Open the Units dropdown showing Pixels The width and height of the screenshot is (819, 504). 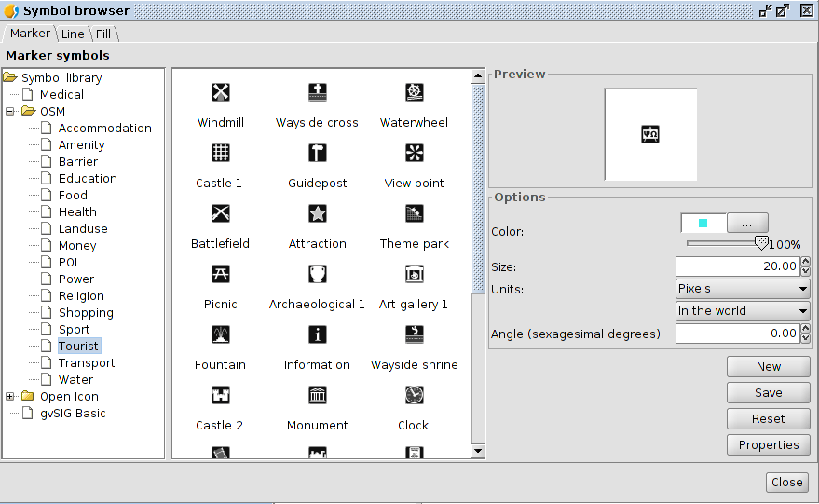click(x=743, y=288)
